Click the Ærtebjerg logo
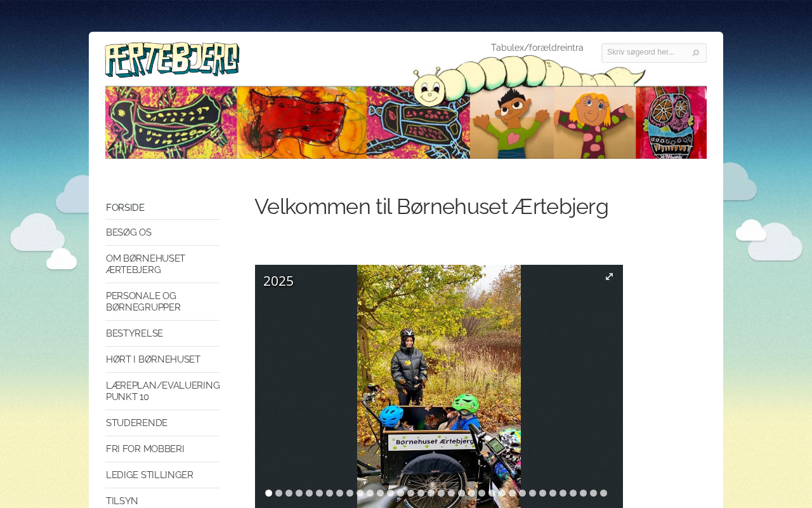 172,59
